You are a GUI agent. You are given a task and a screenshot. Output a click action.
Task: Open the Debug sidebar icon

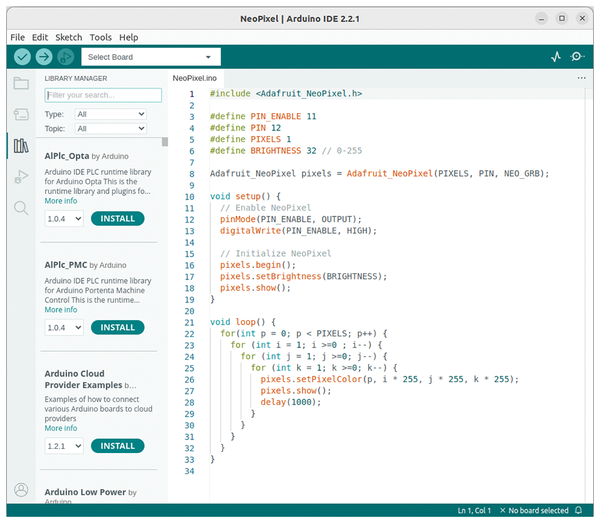coord(21,177)
